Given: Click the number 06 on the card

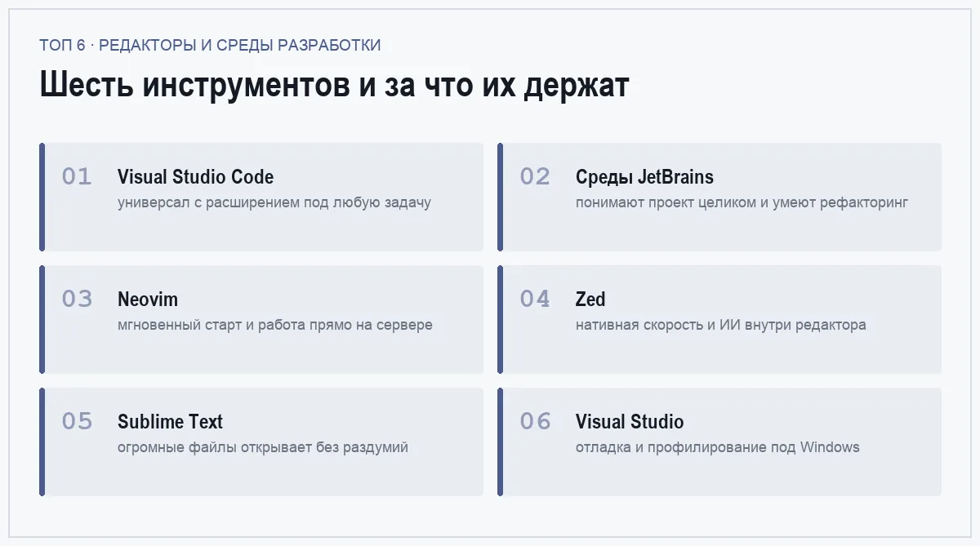Looking at the screenshot, I should [x=535, y=421].
